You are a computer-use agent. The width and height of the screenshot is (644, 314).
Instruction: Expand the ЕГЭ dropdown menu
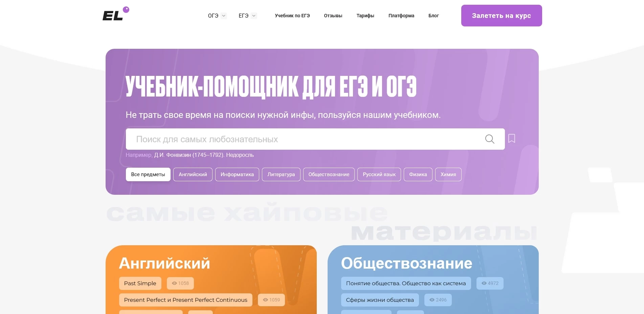point(247,16)
